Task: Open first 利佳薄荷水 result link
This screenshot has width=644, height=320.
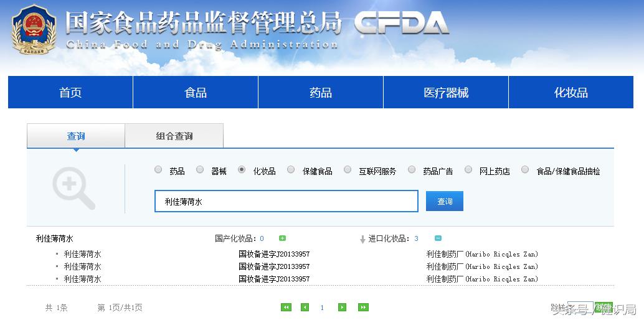Action: (83, 254)
